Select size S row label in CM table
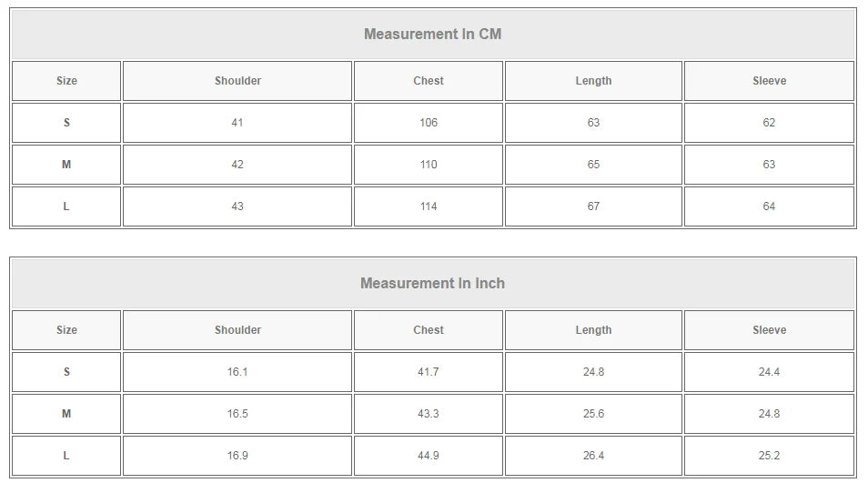Viewport: 868px width, 483px height. pos(66,123)
